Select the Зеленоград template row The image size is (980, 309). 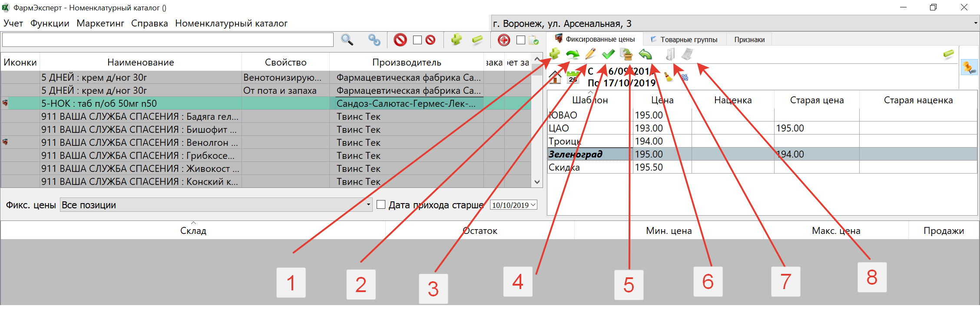[x=589, y=154]
